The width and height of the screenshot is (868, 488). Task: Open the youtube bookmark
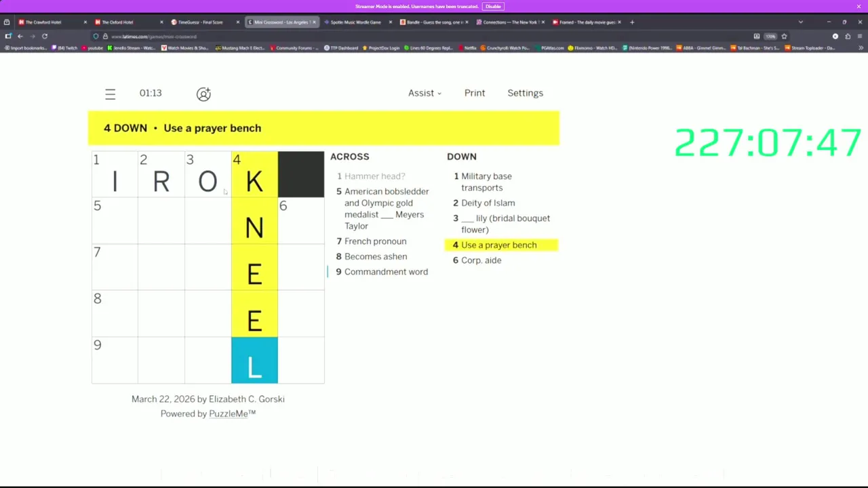(x=92, y=48)
